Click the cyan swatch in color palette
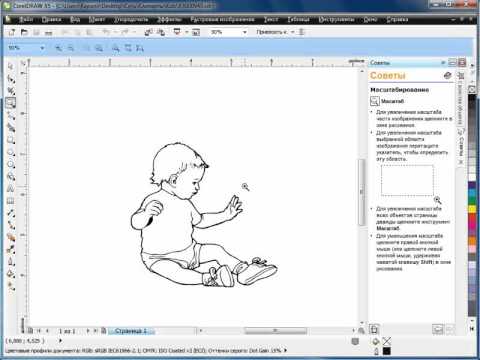Screen dimensions: 480x360 point(472,193)
